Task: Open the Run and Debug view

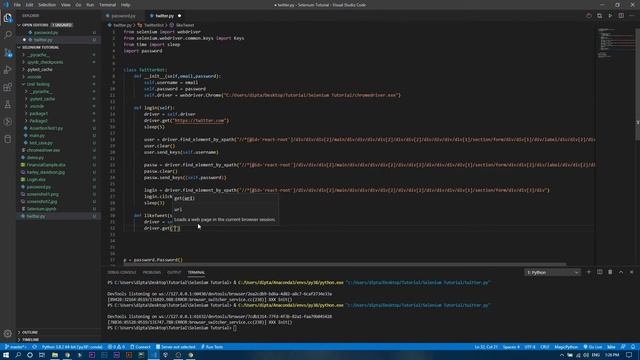Action: [8, 70]
